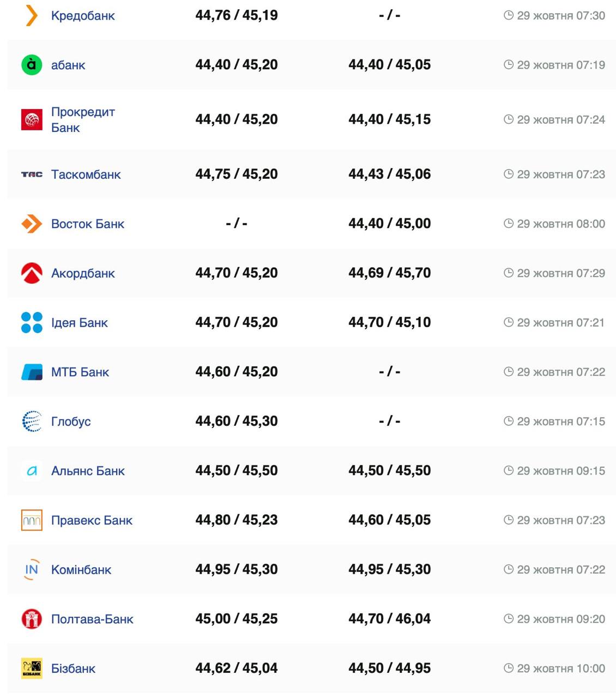Click the Полтава-Банк red gate logo
Viewport: 616px width, 698px height.
coord(32,619)
